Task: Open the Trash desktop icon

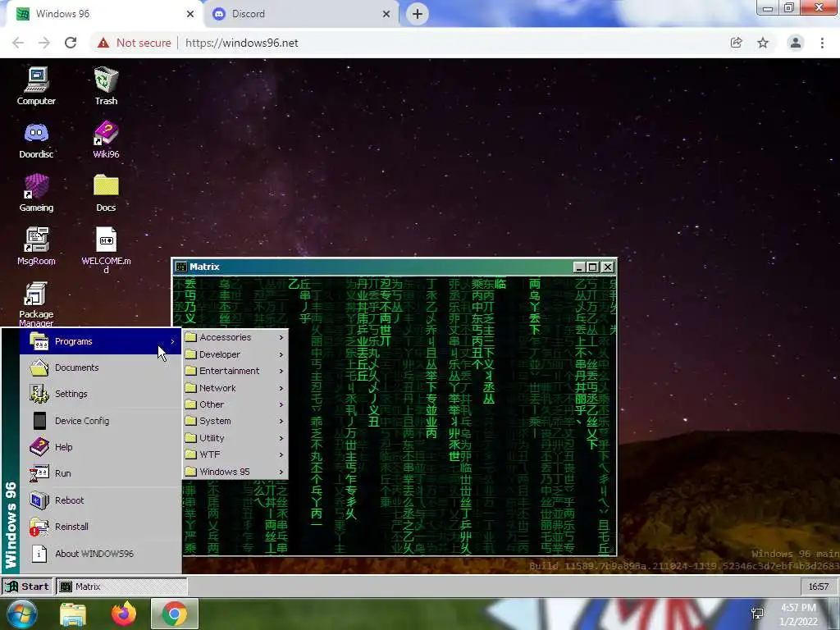Action: coord(106,85)
